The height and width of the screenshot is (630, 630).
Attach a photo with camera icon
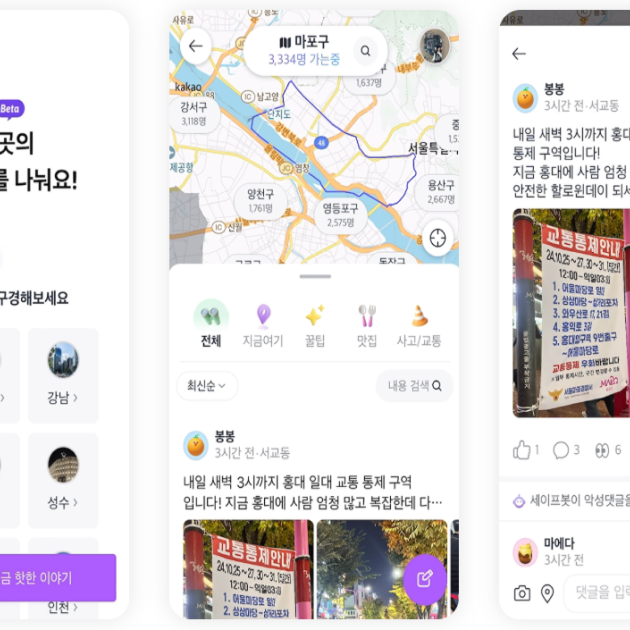[522, 593]
